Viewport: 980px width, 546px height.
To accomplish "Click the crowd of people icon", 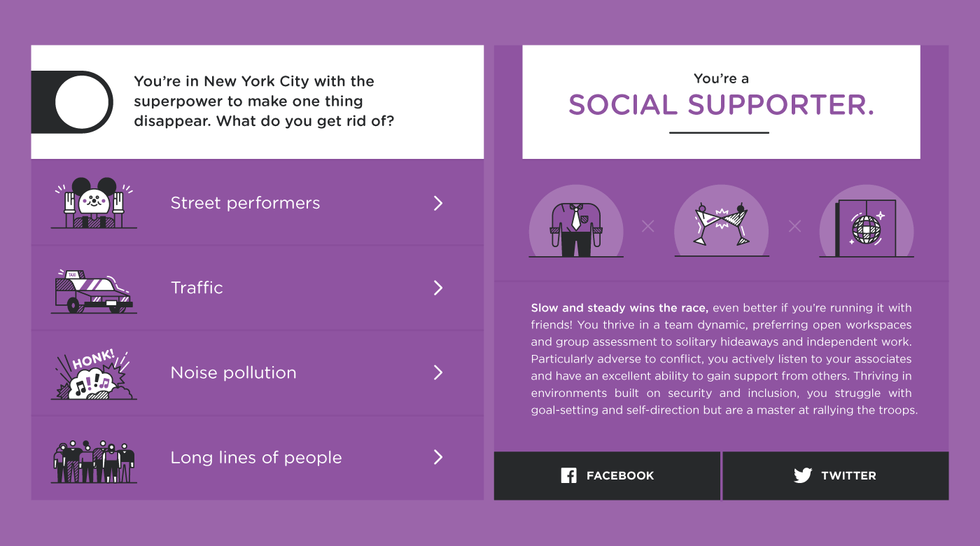I will 94,461.
